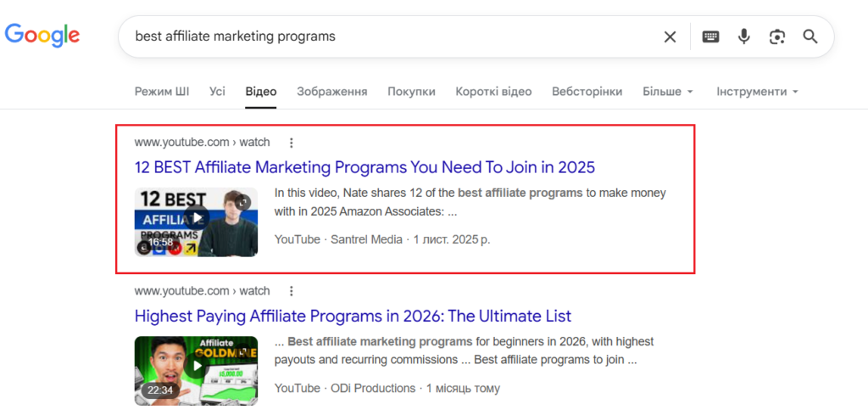This screenshot has height=415, width=868.
Task: Open 'Highest Paying Affiliate Programs in 2026' link
Action: [x=353, y=317]
